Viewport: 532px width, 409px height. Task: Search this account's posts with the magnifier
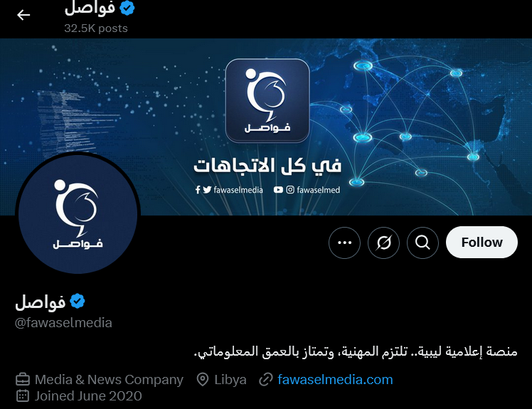coord(422,243)
